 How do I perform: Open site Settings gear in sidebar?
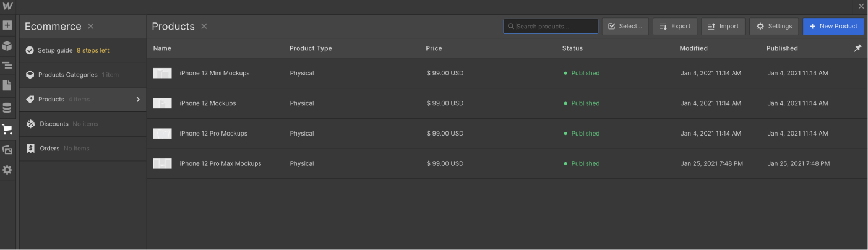coord(7,170)
